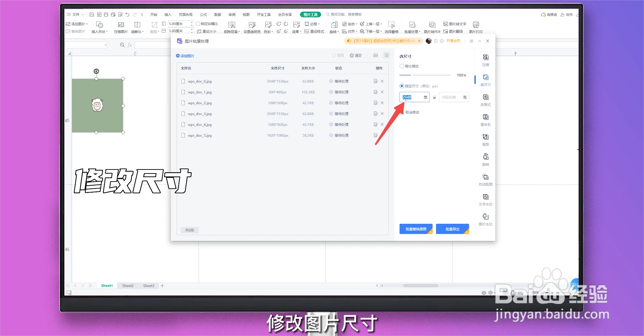Click the 添加图片 link in batch dialog
Screen dimensions: 644x336
click(x=185, y=56)
